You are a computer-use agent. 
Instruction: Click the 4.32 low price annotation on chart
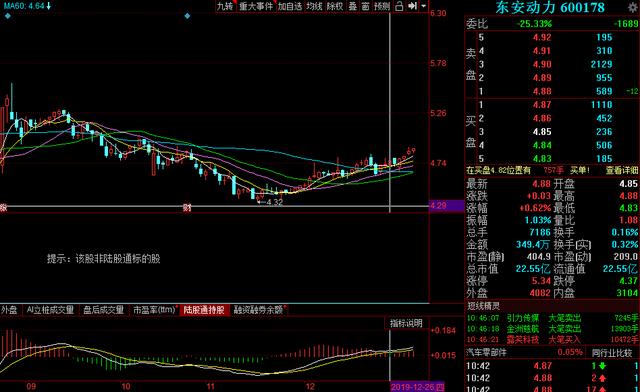coord(274,202)
